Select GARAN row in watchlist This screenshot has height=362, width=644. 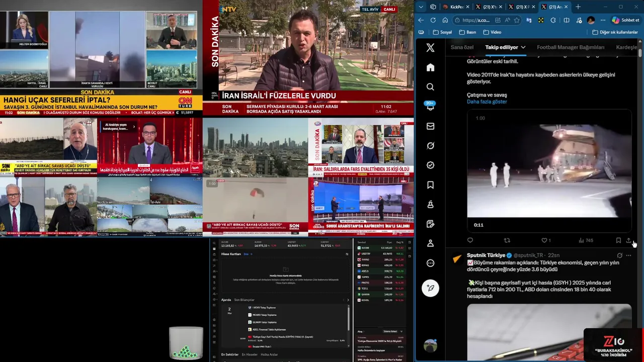[381, 294]
